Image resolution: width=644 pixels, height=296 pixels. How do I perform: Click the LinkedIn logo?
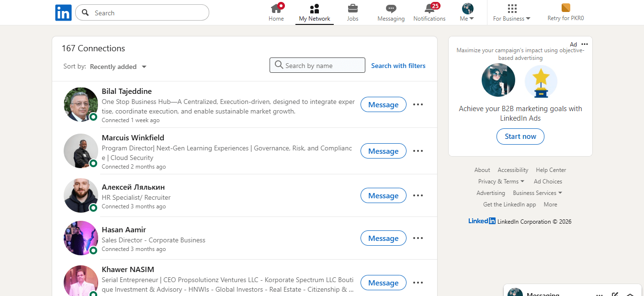(x=63, y=12)
